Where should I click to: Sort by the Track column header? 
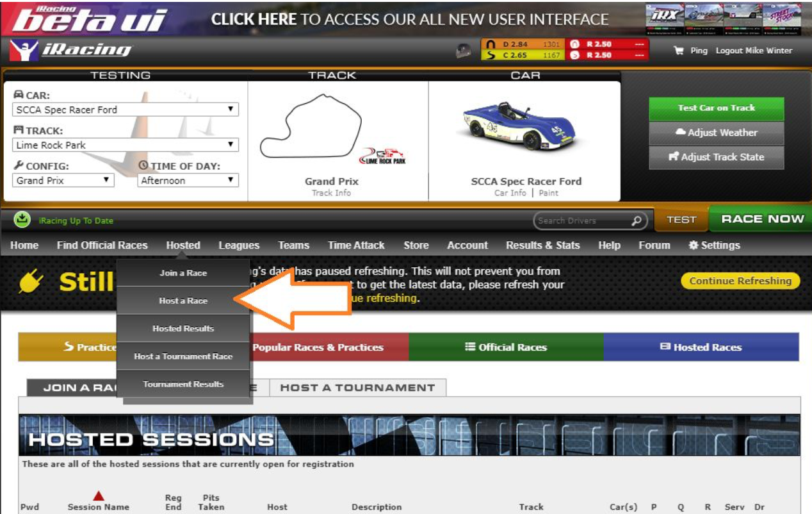click(532, 507)
